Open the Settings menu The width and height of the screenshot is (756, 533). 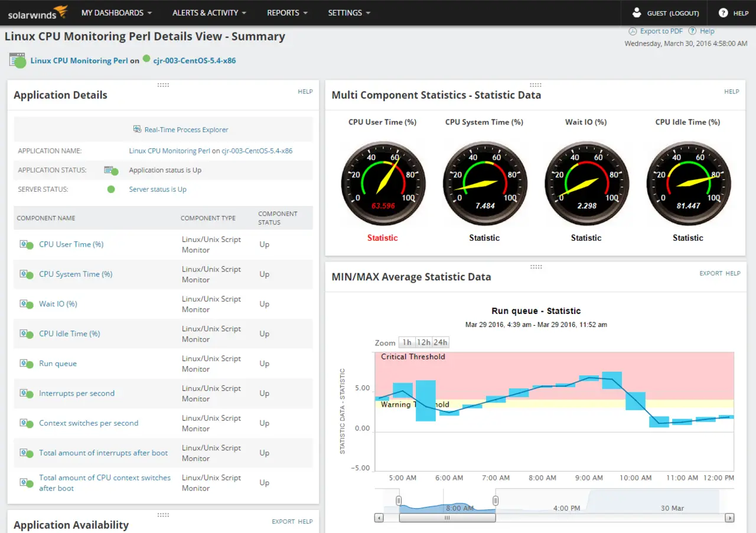click(x=349, y=12)
